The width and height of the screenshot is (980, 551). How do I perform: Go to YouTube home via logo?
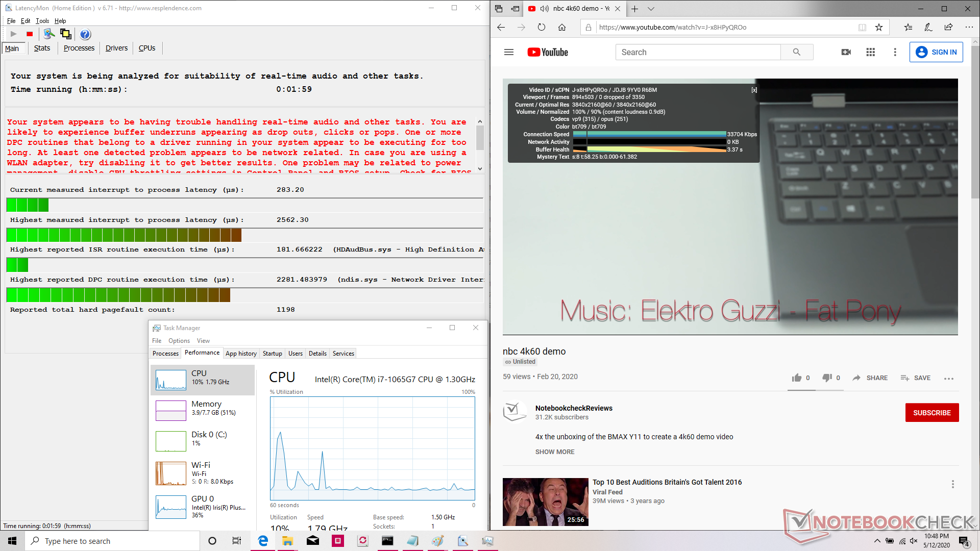click(548, 52)
